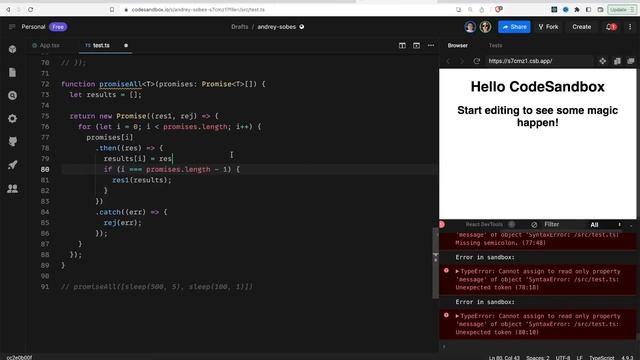The height and width of the screenshot is (360, 640).
Task: Expand the TypeError with token (78:18)
Action: click(458, 271)
